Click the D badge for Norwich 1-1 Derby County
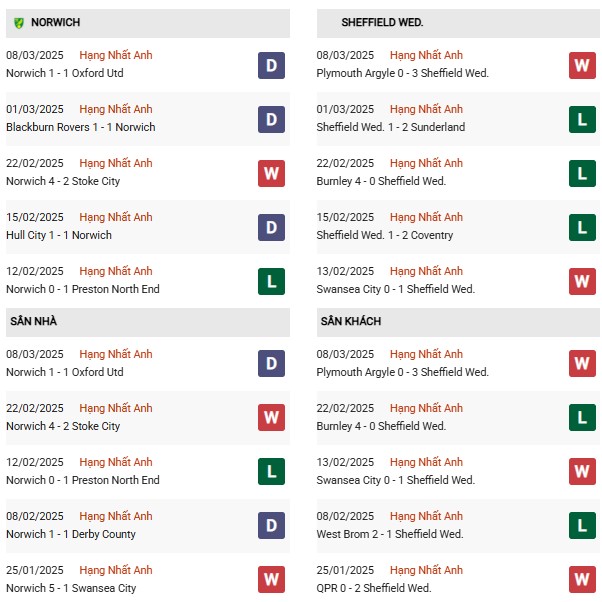The height and width of the screenshot is (602, 602). pos(271,525)
